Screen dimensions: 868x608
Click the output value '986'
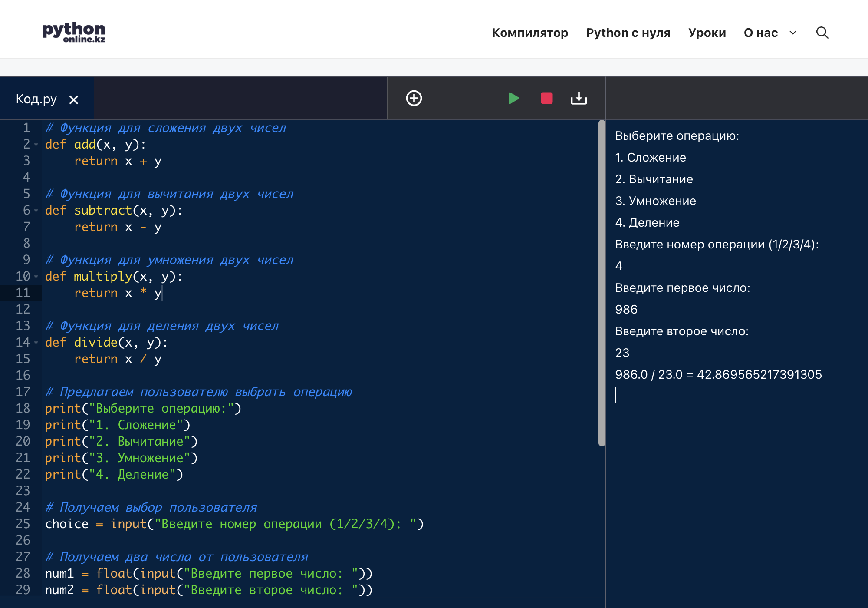[x=626, y=309]
